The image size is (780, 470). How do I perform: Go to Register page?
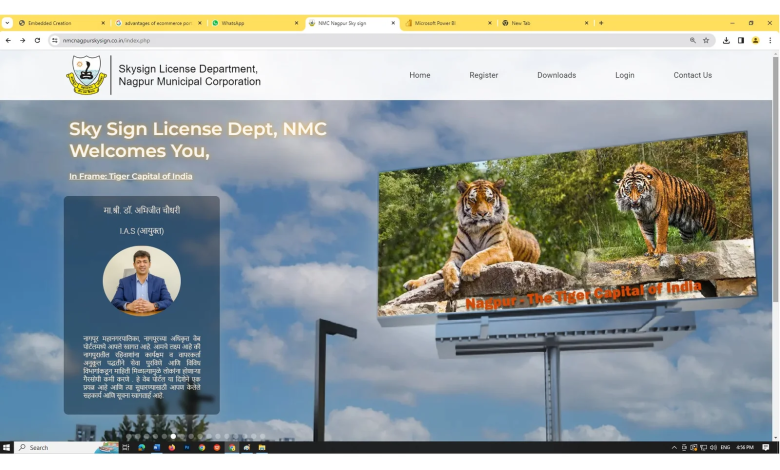point(484,75)
